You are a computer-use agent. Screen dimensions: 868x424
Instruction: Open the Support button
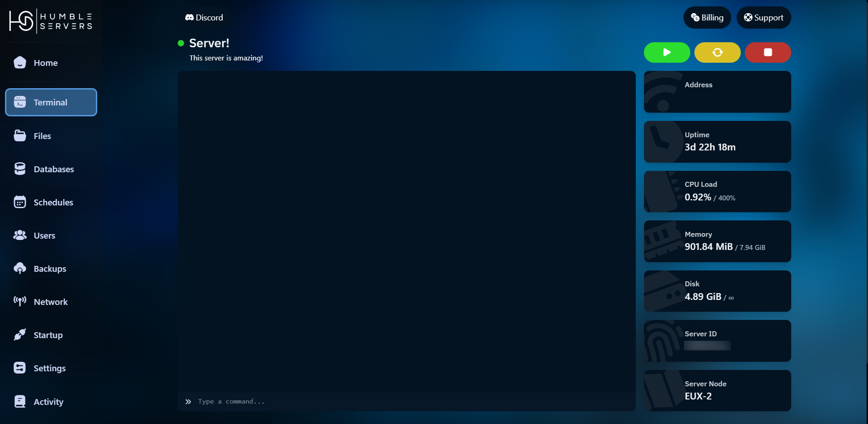763,18
